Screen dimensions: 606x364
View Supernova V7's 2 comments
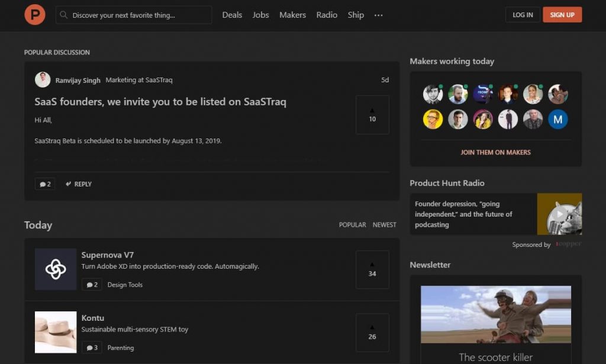92,285
